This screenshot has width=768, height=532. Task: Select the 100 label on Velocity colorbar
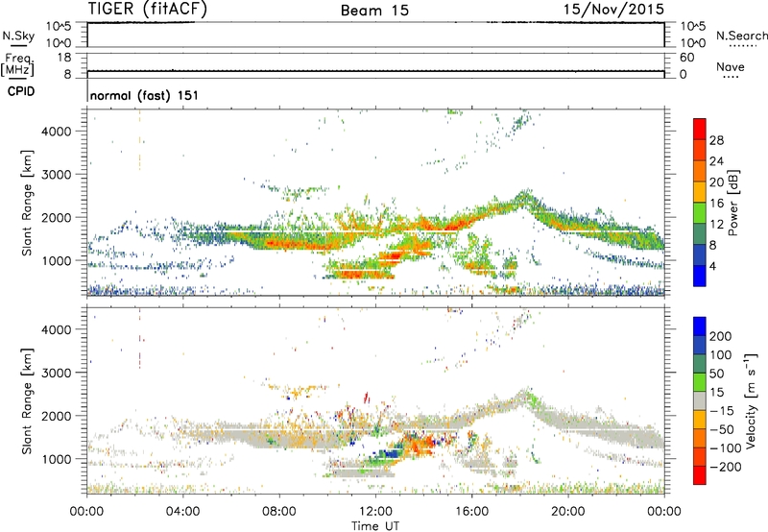point(721,354)
